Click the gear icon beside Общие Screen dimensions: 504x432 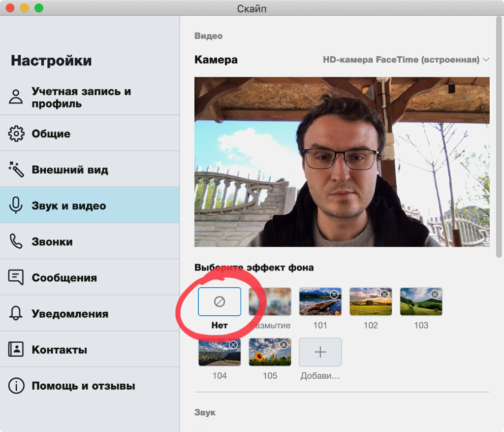[x=16, y=133]
